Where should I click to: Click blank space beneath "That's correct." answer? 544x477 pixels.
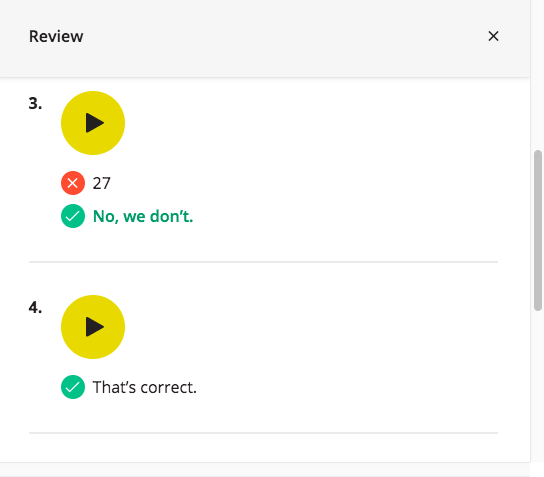tap(263, 415)
